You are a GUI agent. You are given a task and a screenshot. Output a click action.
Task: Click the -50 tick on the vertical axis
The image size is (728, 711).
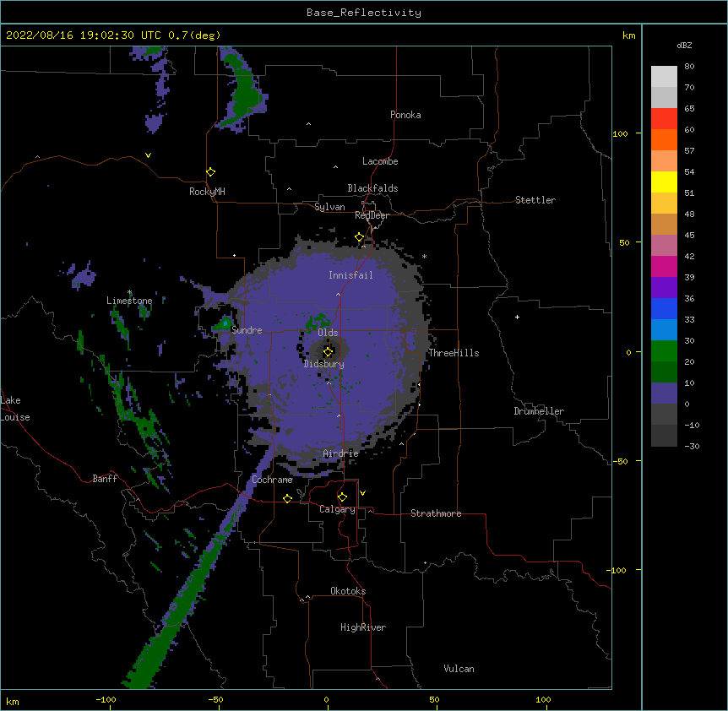620,461
